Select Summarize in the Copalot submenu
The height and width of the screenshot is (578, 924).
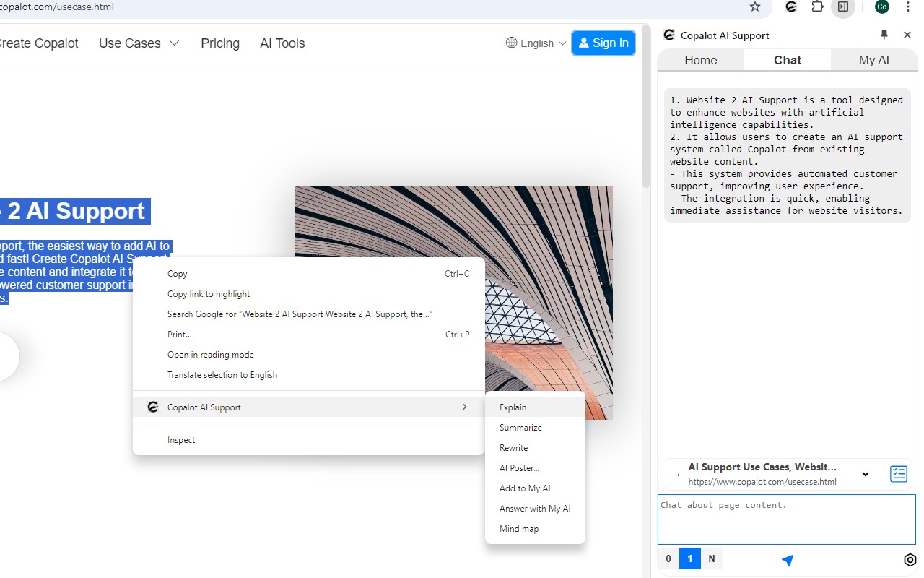(x=535, y=428)
